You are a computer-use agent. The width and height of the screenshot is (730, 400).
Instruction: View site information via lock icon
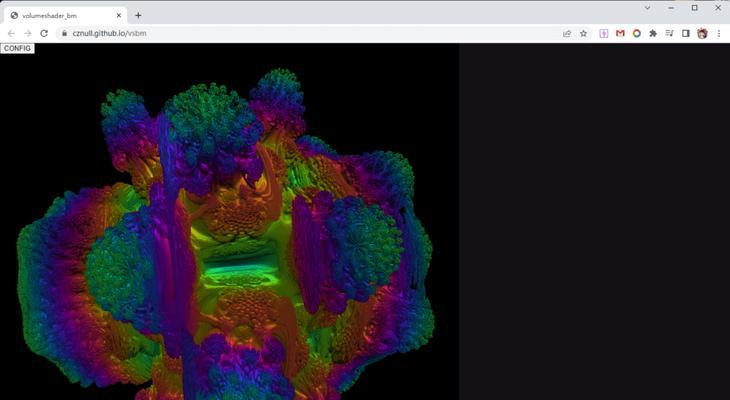(64, 34)
